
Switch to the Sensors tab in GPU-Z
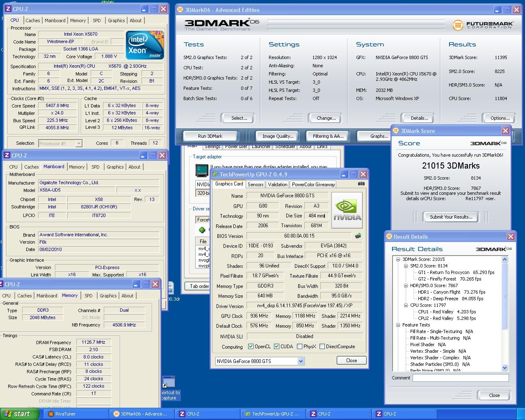pos(256,185)
